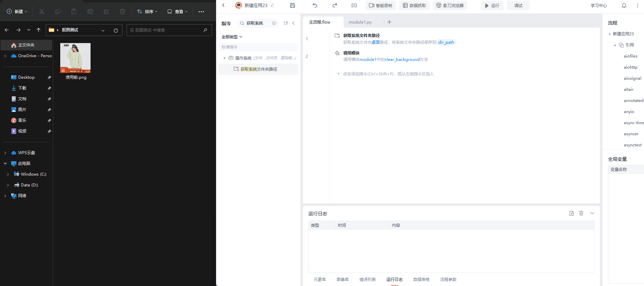Image resolution: width=644 pixels, height=286 pixels.
Task: Expand Windows (C:) in the navigation pane
Action: coord(8,174)
